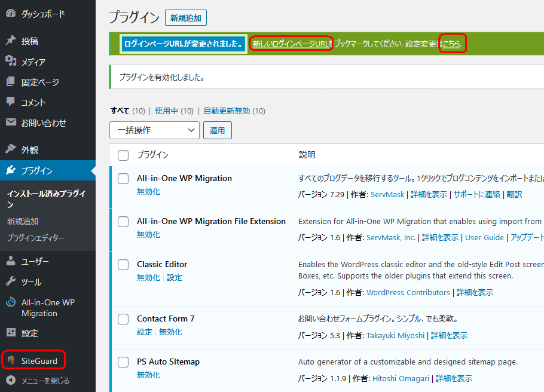Deactivate Classic Editor via 無効化
This screenshot has width=544, height=392.
[x=148, y=277]
